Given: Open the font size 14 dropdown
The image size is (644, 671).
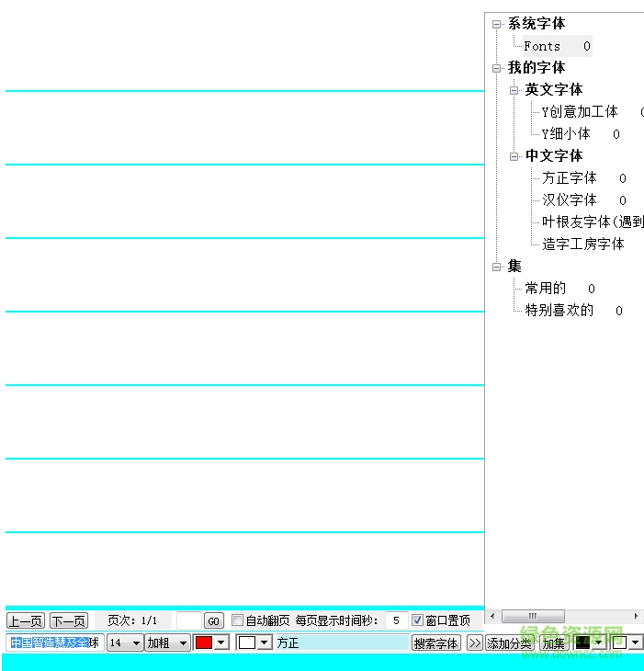Looking at the screenshot, I should pos(136,643).
